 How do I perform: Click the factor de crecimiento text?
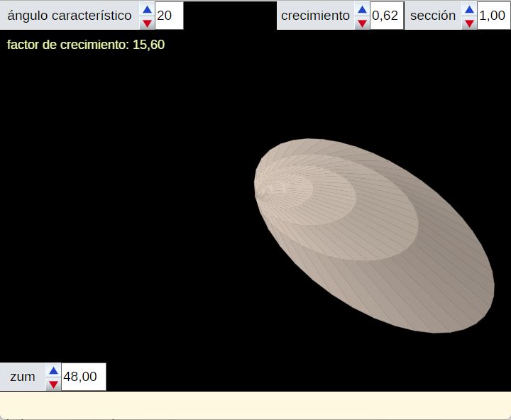click(x=86, y=45)
